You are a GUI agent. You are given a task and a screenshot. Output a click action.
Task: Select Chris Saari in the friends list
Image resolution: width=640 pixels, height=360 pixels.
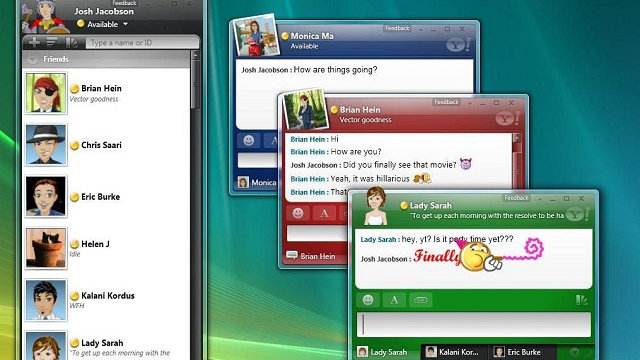point(106,145)
